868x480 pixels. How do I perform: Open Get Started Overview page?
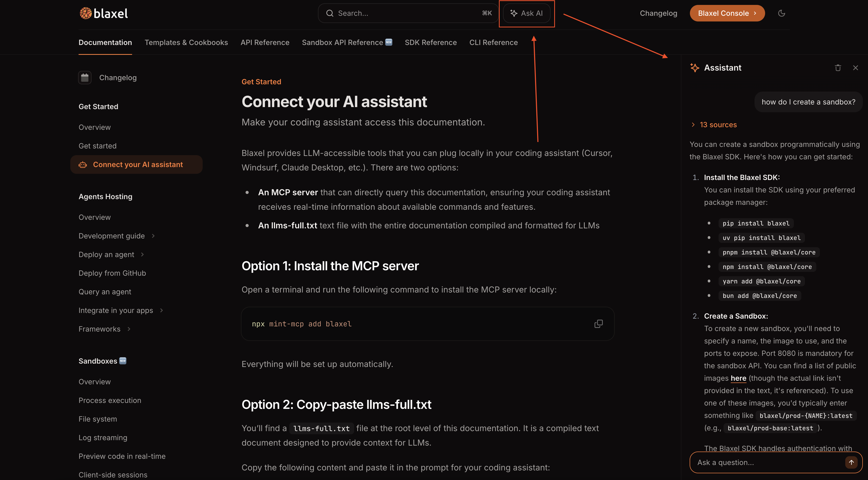click(95, 128)
